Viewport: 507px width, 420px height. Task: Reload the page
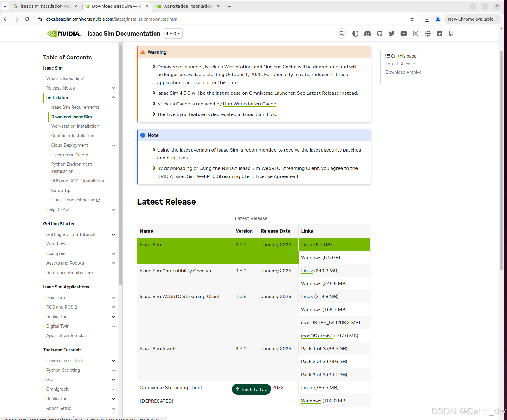click(x=27, y=19)
